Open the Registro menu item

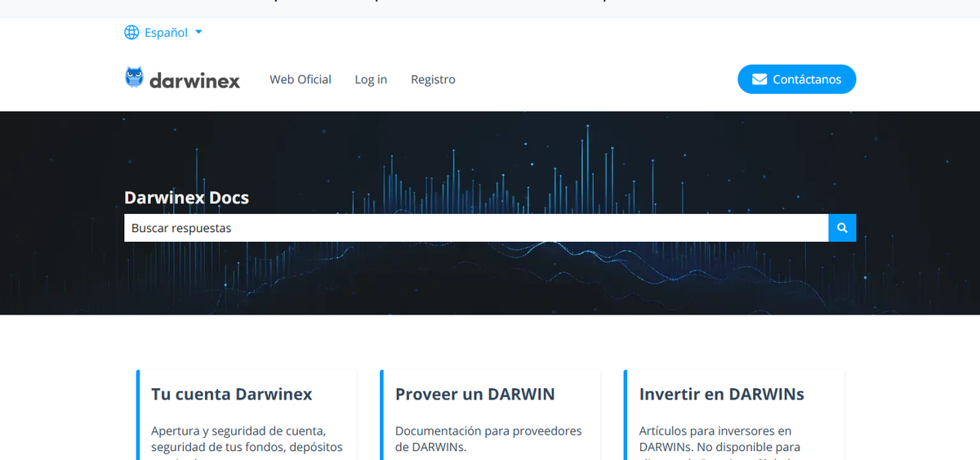point(433,79)
